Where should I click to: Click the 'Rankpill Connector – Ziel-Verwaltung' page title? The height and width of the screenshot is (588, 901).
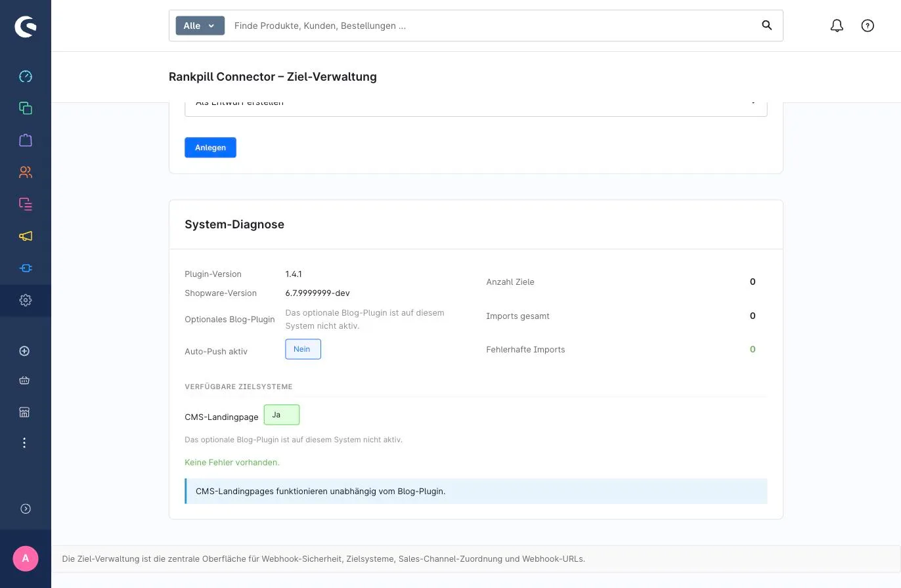tap(273, 77)
